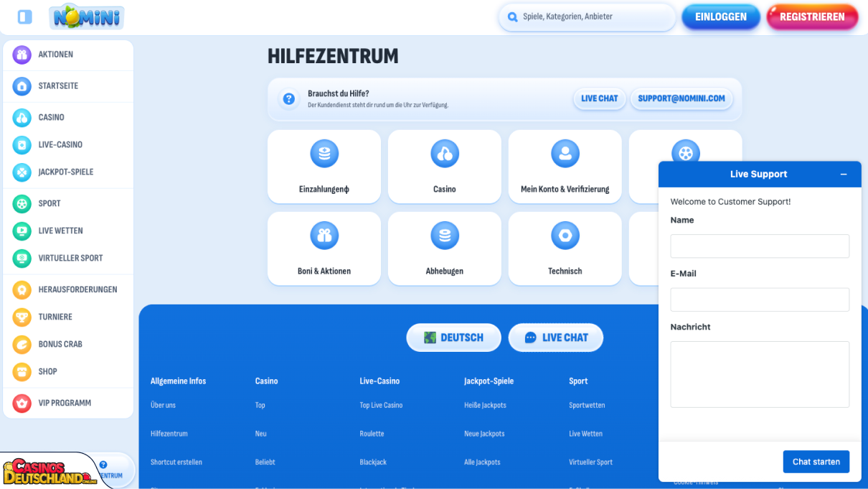Click the Registrieren button
Image resolution: width=868 pixels, height=489 pixels.
coord(812,17)
